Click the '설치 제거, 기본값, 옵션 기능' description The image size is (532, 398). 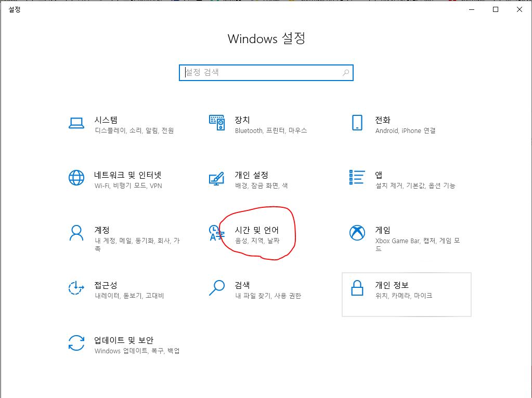[x=416, y=186]
